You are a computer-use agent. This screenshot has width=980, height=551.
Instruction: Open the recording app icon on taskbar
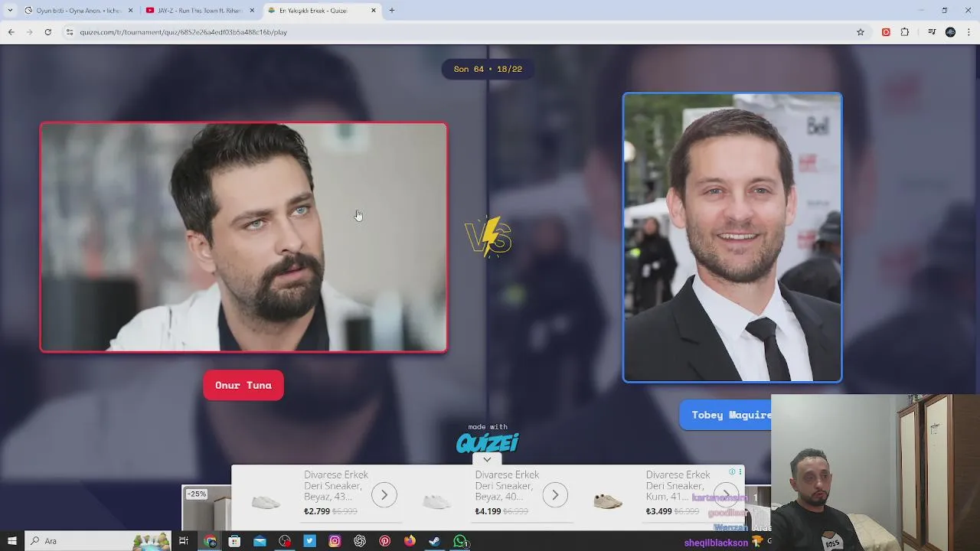point(285,541)
